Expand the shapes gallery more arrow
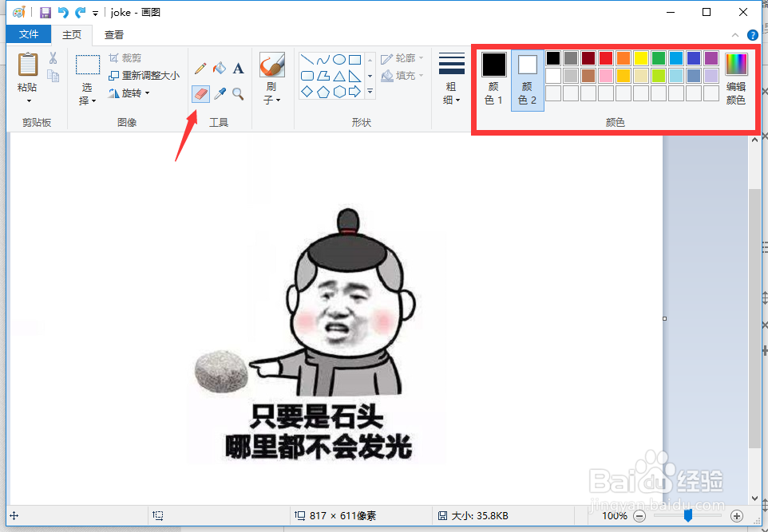This screenshot has width=768, height=532. tap(370, 92)
